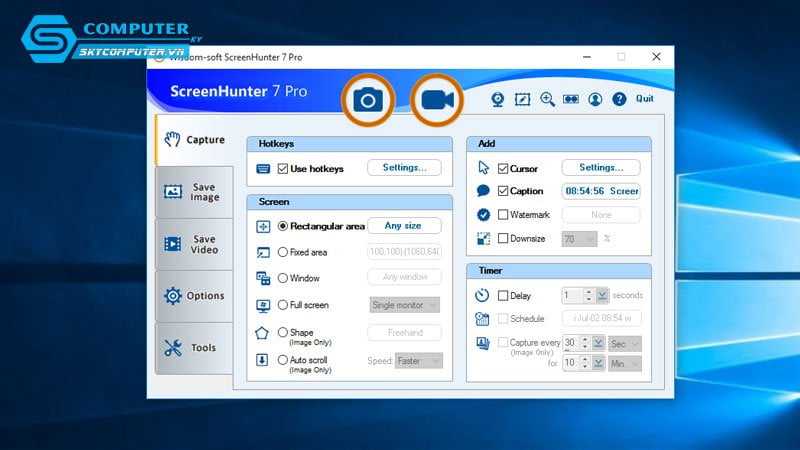Open the image editor pencil icon
800x450 pixels.
click(x=522, y=99)
